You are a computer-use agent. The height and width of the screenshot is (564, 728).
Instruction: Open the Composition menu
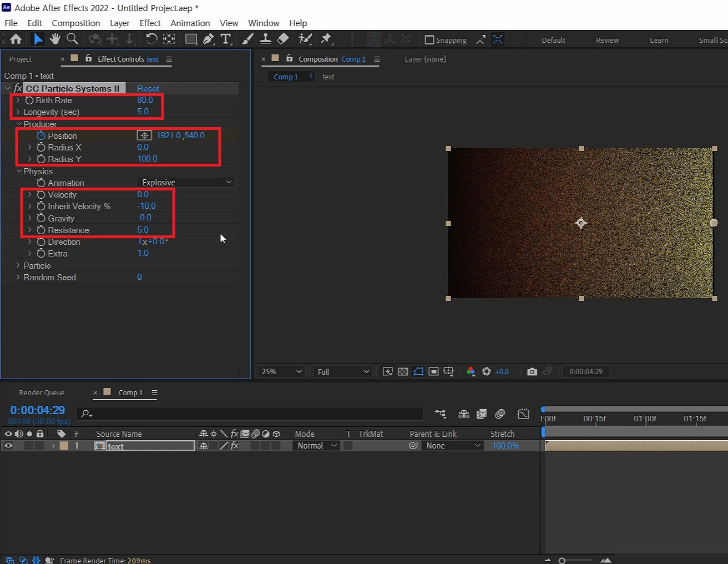point(76,23)
